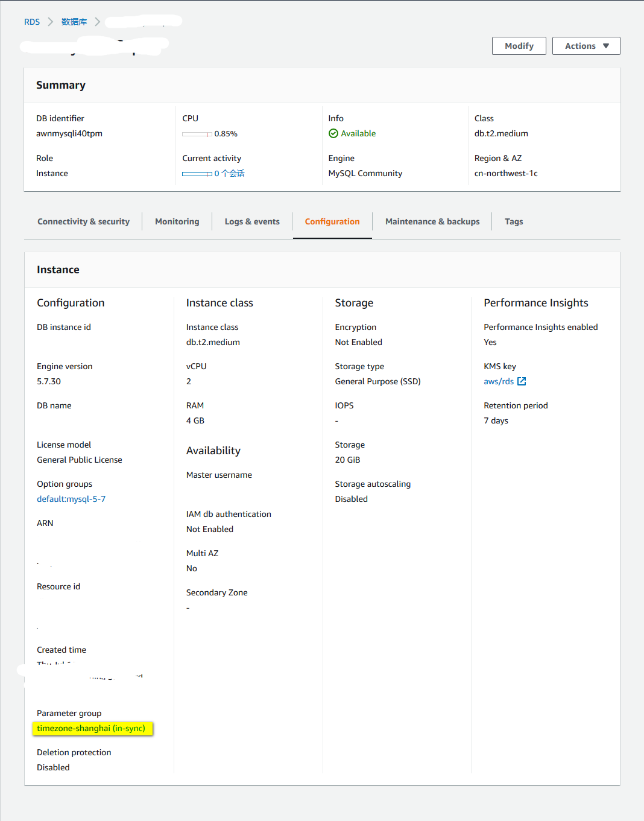Screen dimensions: 644x821
Task: Click the green Available status check icon
Action: (333, 133)
